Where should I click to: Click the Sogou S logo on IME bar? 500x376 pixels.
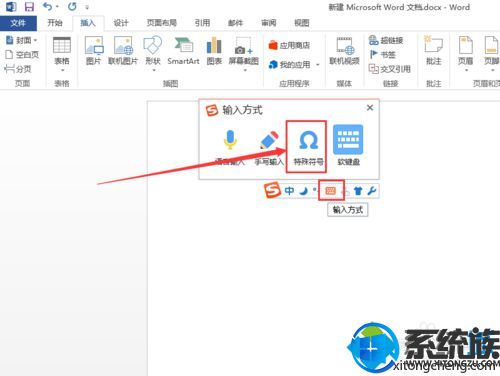pyautogui.click(x=273, y=191)
